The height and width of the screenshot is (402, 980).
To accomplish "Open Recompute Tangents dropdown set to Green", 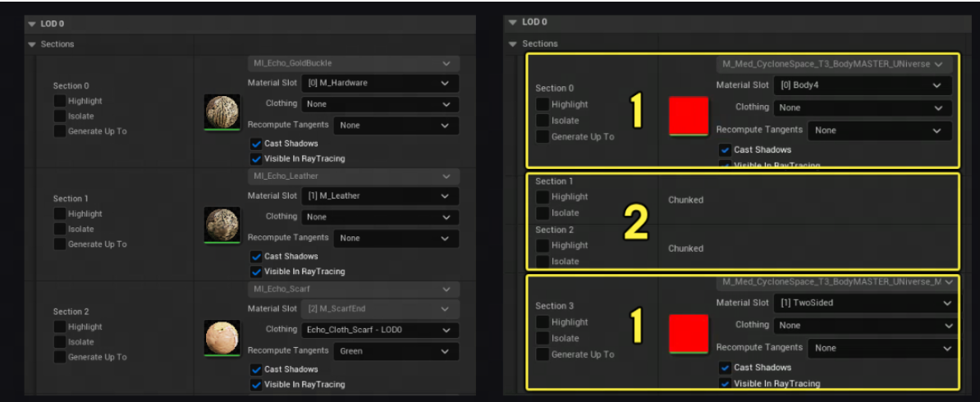I will (396, 351).
